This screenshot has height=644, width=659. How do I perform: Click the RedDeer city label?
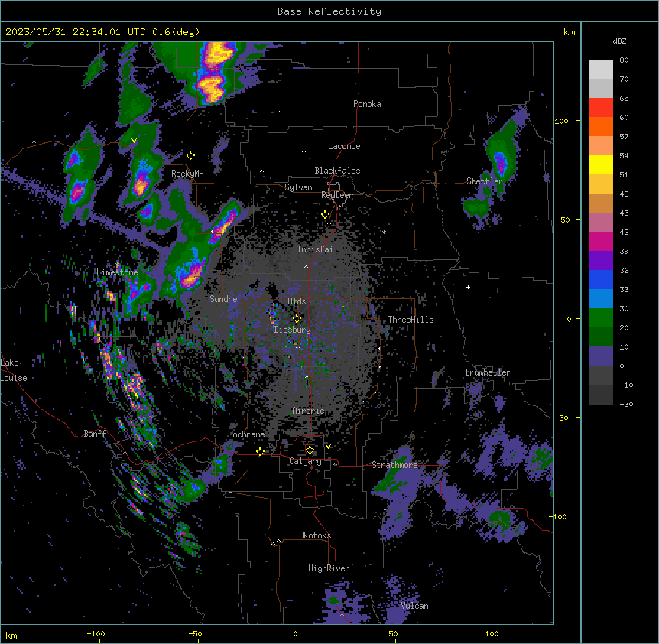pos(336,195)
